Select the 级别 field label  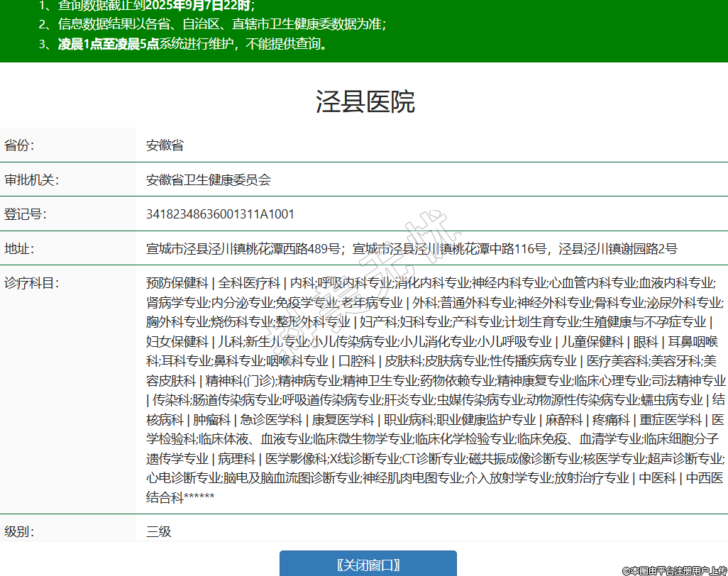(19, 531)
